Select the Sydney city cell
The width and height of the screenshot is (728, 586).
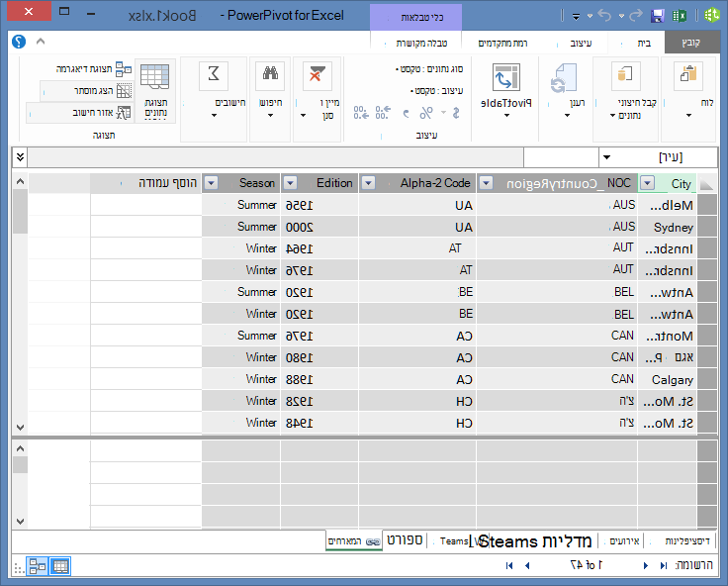coord(668,227)
